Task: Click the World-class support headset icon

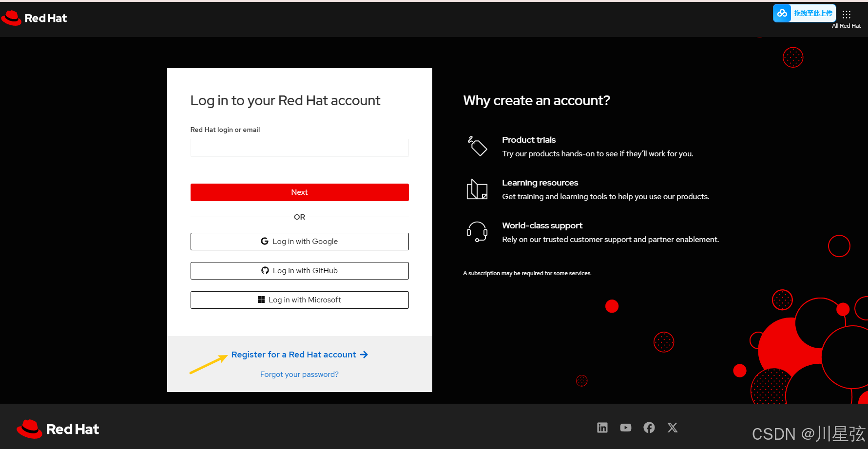Action: pyautogui.click(x=477, y=232)
